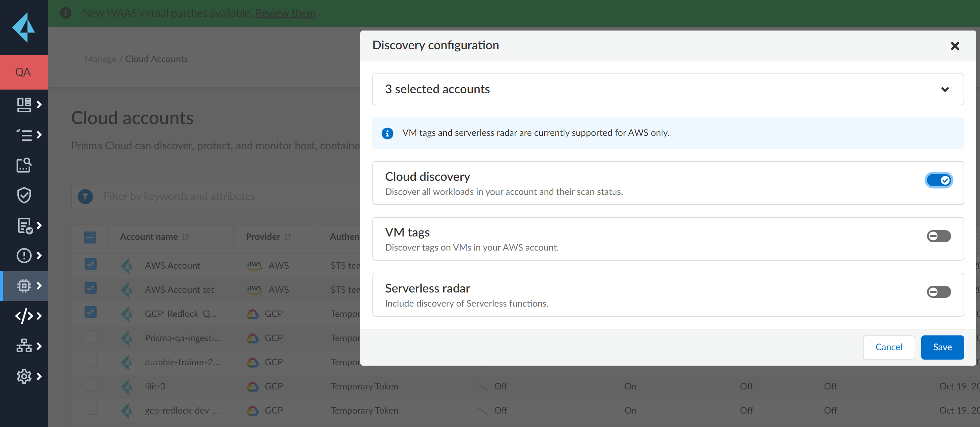The width and height of the screenshot is (980, 427).
Task: Uncheck the GCP_Redlock_Q checkbox
Action: pyautogui.click(x=90, y=313)
